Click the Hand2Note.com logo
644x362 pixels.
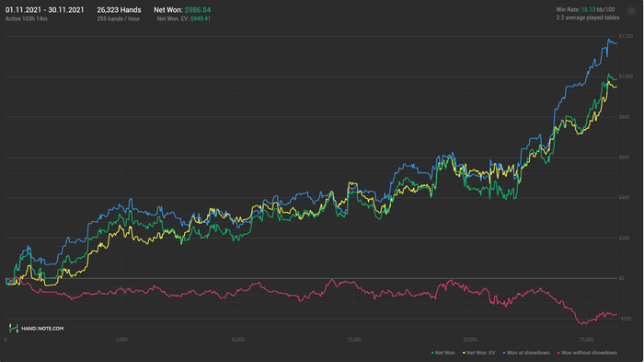click(x=37, y=328)
